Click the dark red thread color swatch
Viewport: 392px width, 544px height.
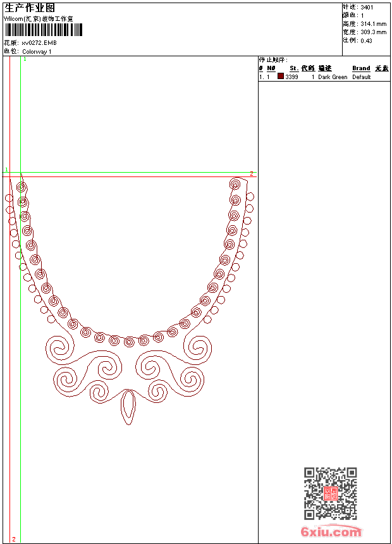281,76
